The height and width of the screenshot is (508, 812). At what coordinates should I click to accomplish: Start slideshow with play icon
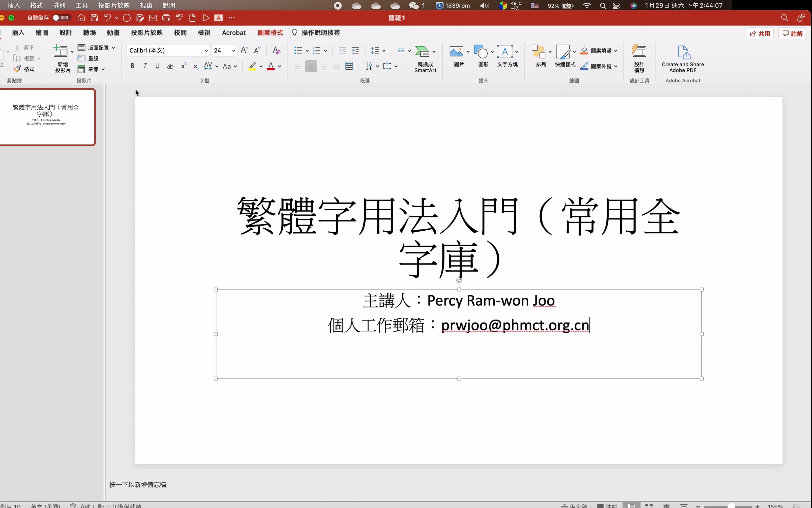(x=206, y=18)
